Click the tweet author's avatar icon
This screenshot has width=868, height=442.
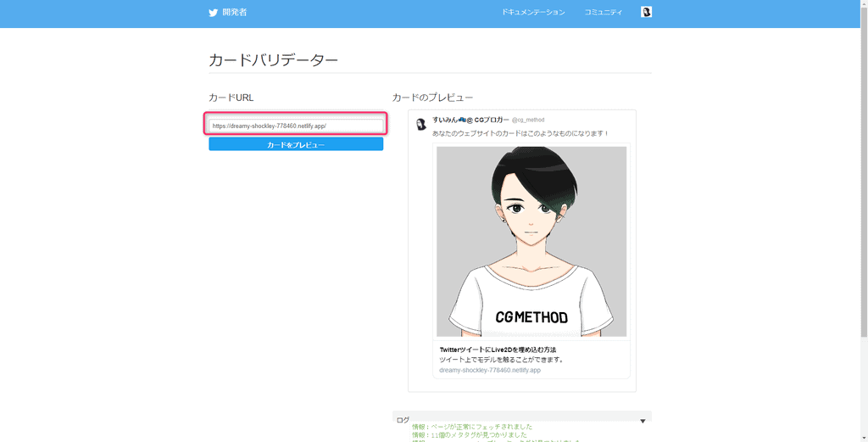coord(421,125)
